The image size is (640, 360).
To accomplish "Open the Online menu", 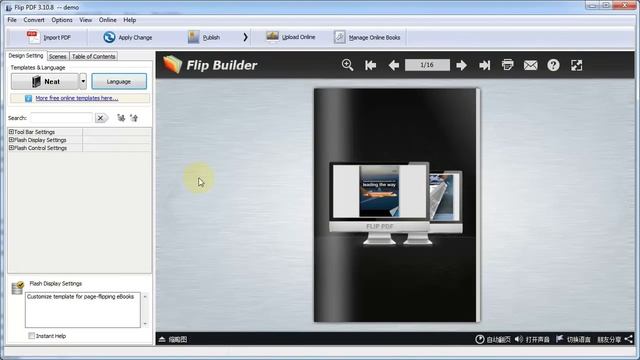I will coord(107,20).
